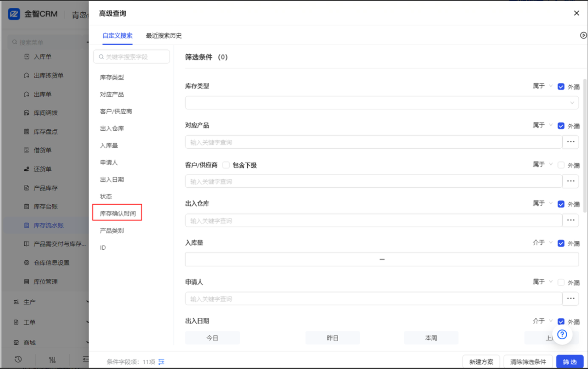Open the blue help question mark icon
This screenshot has width=588, height=369.
pos(562,334)
